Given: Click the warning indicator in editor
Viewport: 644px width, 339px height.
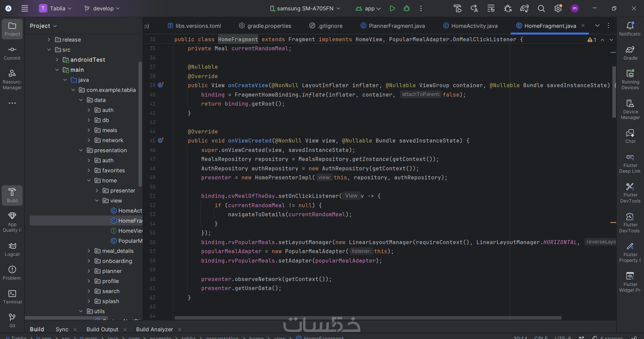Looking at the screenshot, I should pyautogui.click(x=592, y=40).
